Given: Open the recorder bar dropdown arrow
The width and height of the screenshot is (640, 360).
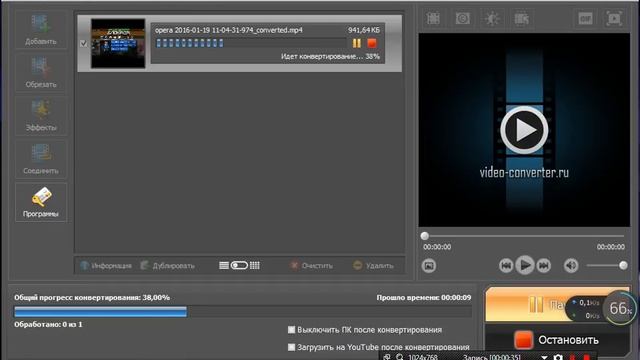Looking at the screenshot, I should coord(544,357).
